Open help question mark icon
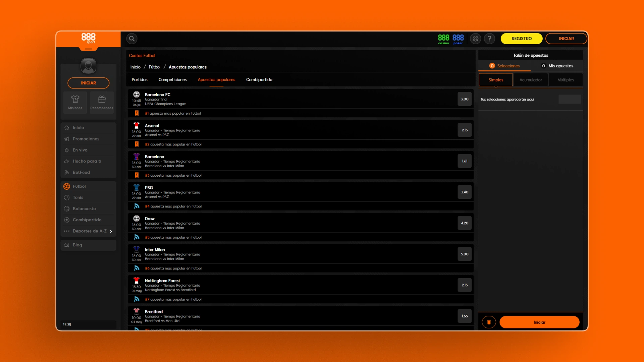 pos(490,39)
